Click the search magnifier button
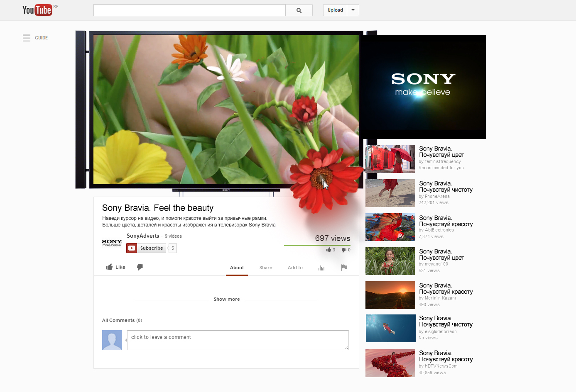The height and width of the screenshot is (392, 576). pos(299,10)
